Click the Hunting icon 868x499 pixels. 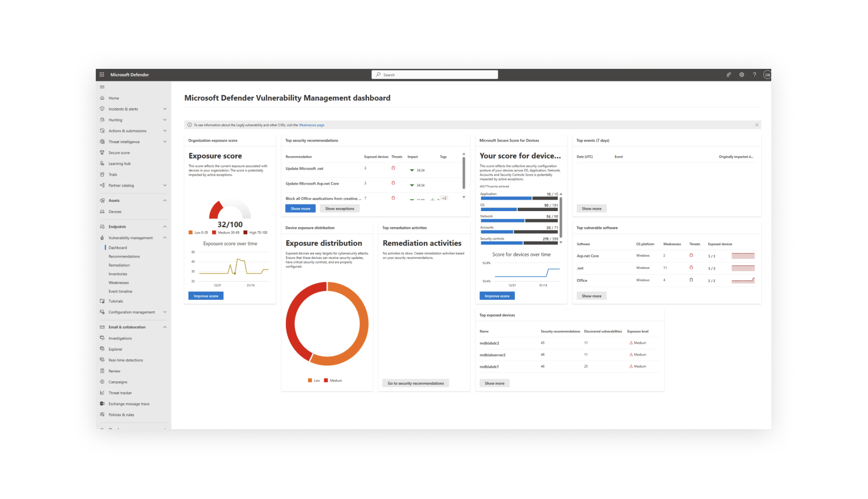click(x=102, y=120)
